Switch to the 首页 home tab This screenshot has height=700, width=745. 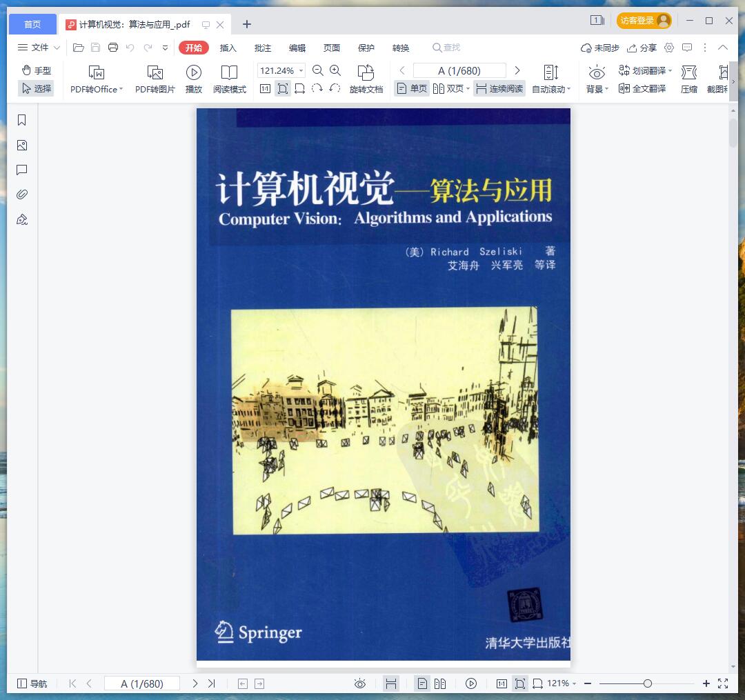pyautogui.click(x=32, y=24)
